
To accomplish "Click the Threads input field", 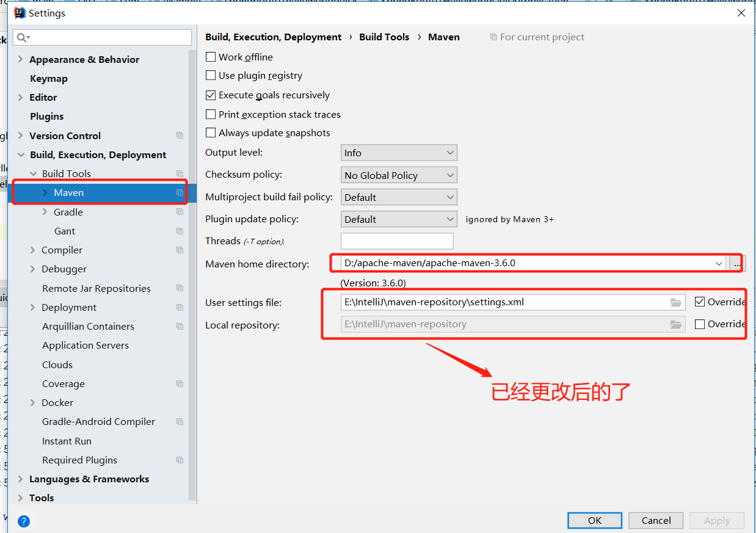I will click(x=397, y=241).
